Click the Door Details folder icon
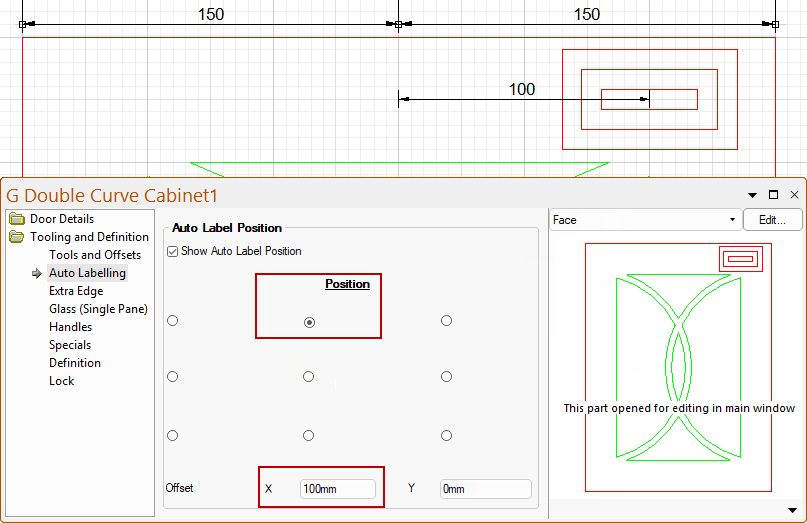Image resolution: width=807 pixels, height=523 pixels. [16, 219]
